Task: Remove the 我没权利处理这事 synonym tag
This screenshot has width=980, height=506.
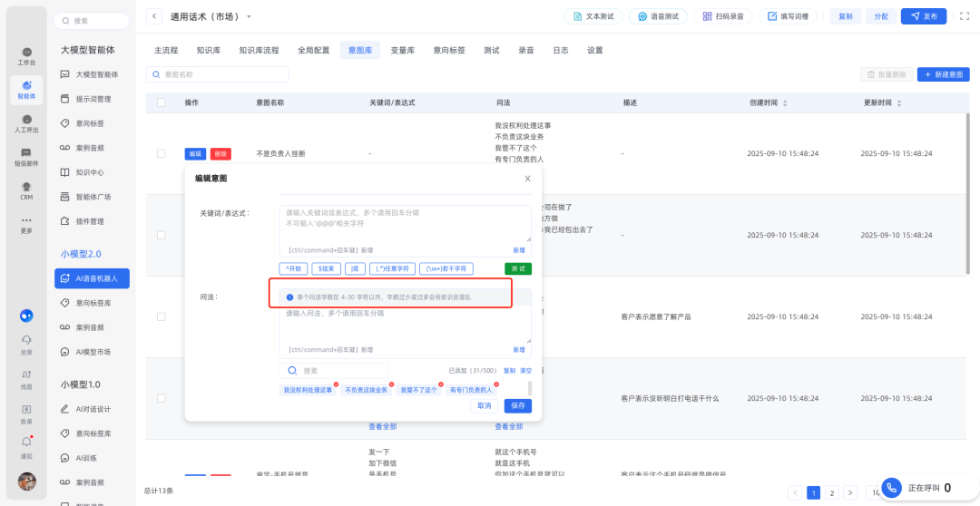Action: 336,384
